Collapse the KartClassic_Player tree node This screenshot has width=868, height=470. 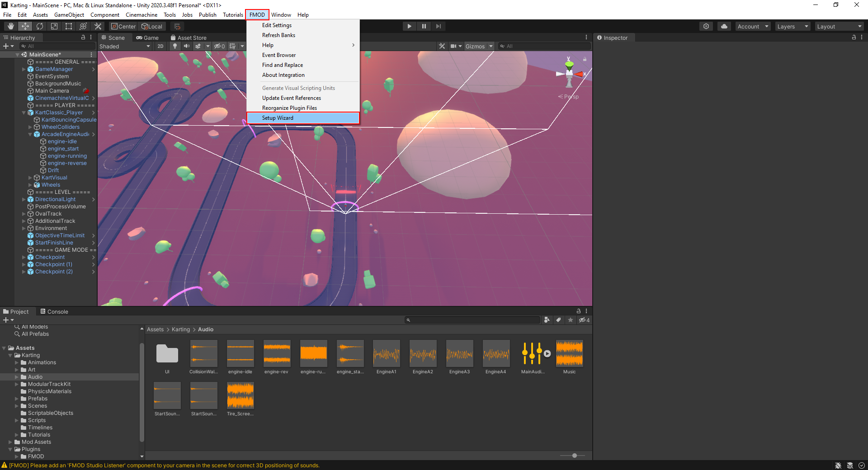[x=24, y=113]
